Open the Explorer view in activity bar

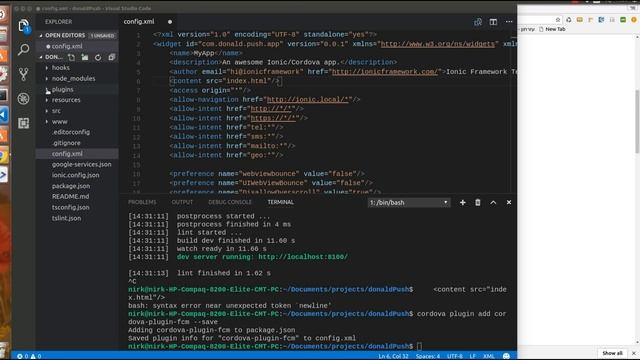coord(23,26)
